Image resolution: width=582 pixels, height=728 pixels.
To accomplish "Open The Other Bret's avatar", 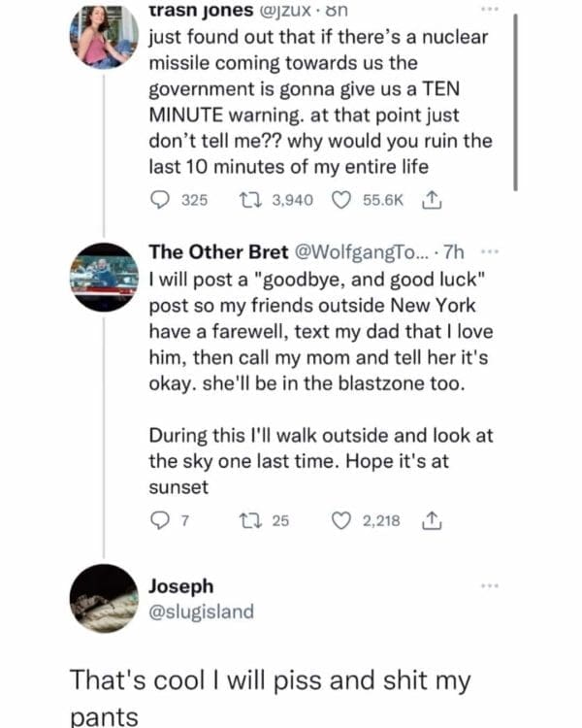I will tap(104, 276).
